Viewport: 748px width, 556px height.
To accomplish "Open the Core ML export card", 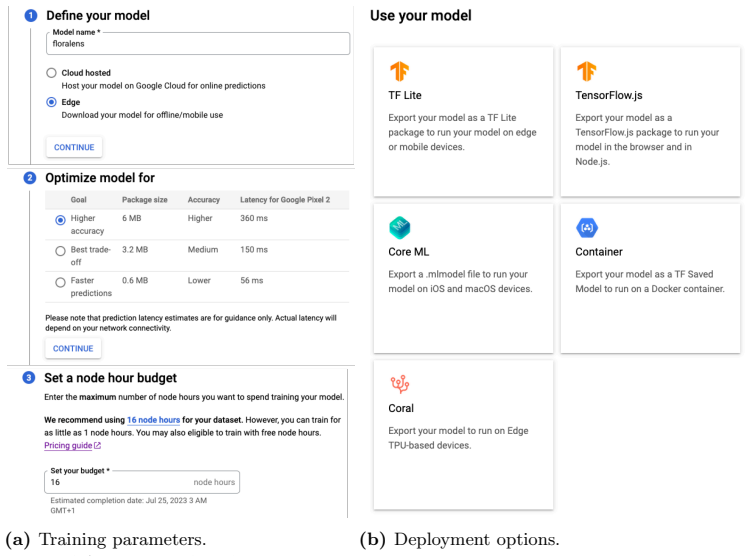I will (x=463, y=278).
